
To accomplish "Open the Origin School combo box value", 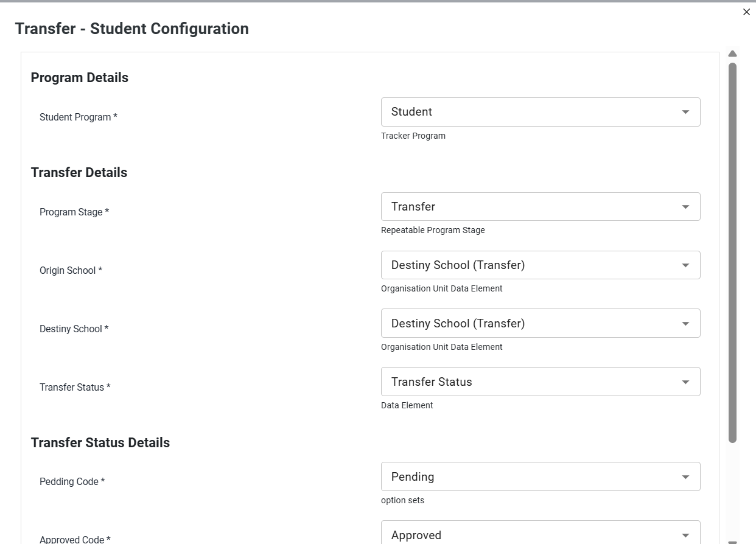I will tap(541, 265).
